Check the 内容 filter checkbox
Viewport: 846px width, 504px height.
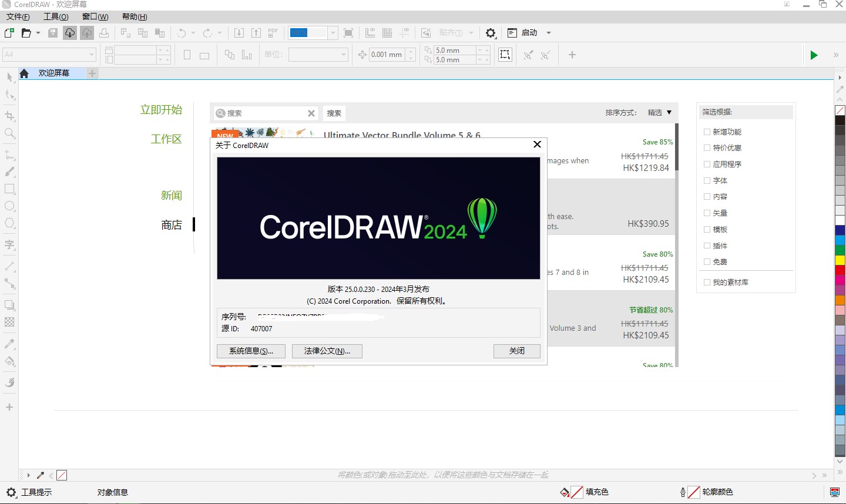707,197
